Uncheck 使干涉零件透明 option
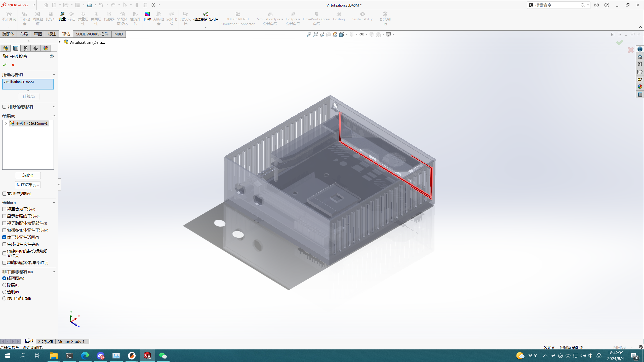The image size is (644, 362). 4,237
